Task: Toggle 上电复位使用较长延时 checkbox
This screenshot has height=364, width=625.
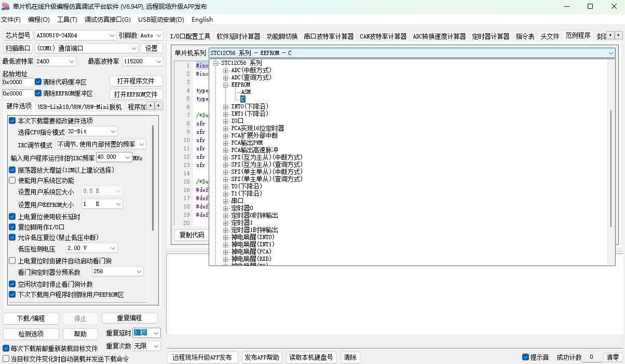Action: 12,217
